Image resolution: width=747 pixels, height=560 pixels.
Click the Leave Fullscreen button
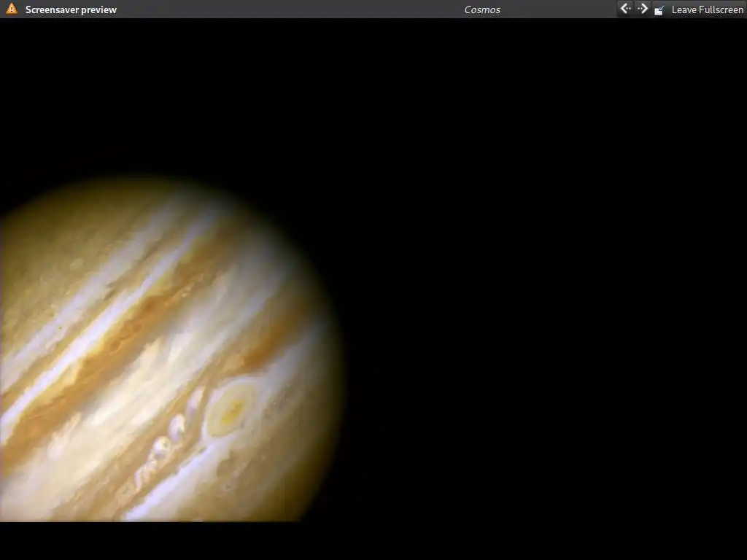click(x=699, y=9)
